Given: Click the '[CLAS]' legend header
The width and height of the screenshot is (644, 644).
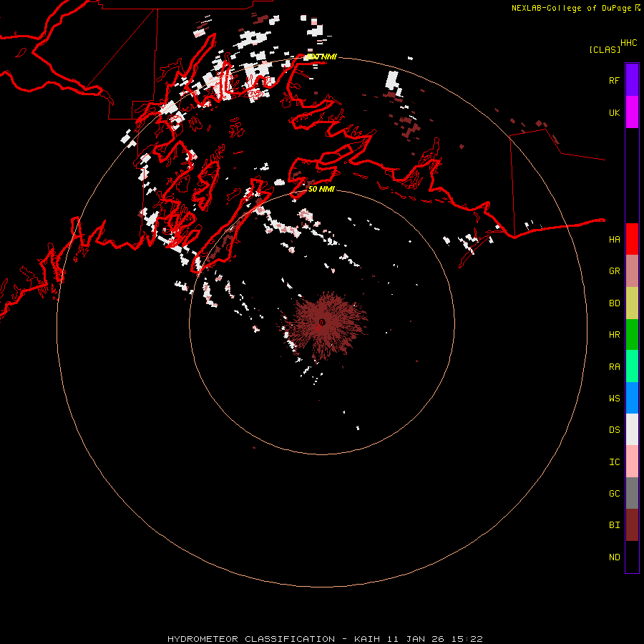Looking at the screenshot, I should point(605,49).
